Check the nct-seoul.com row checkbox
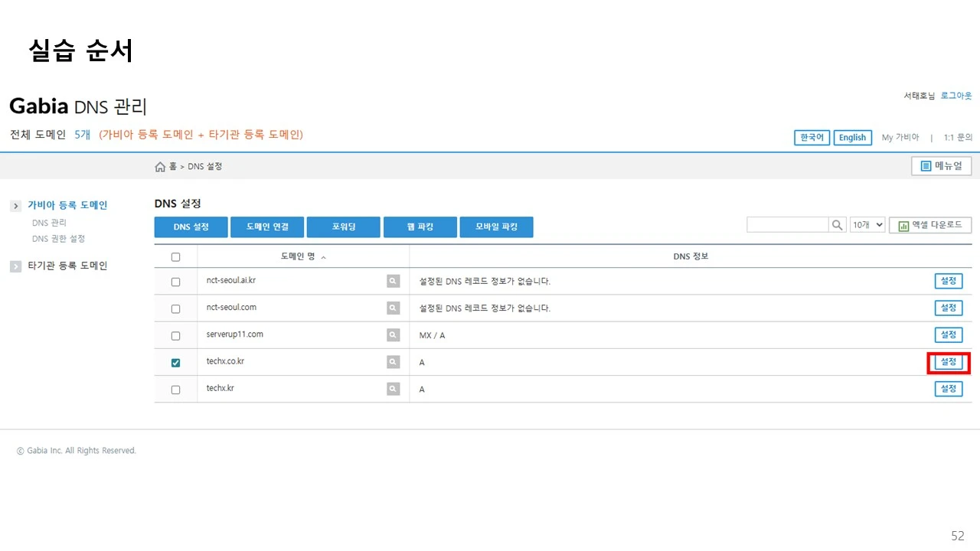This screenshot has height=551, width=980. pos(175,309)
